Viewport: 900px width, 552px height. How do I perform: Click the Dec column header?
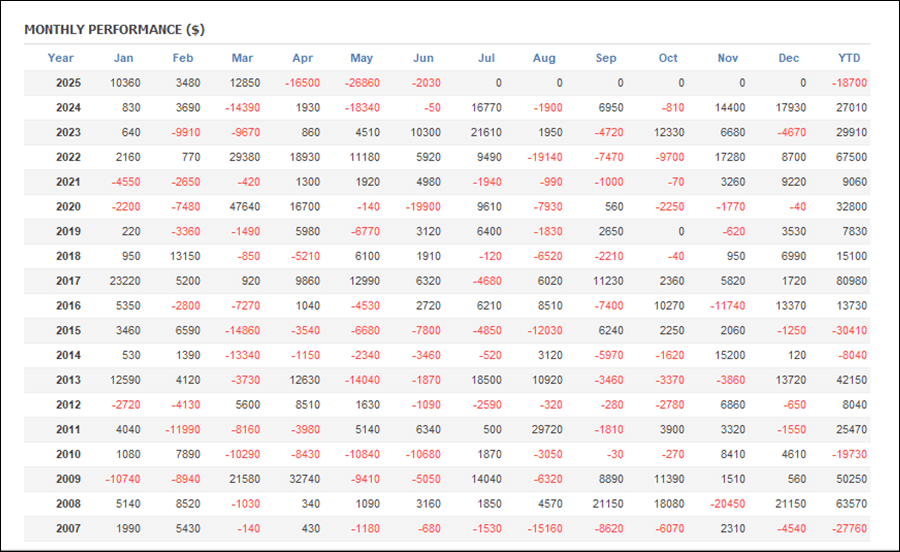pos(789,58)
